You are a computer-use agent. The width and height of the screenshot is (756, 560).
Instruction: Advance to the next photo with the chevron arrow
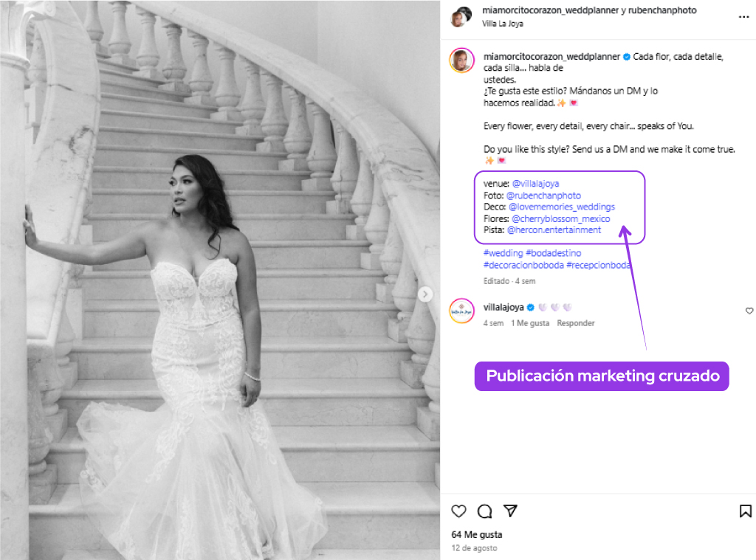tap(425, 294)
